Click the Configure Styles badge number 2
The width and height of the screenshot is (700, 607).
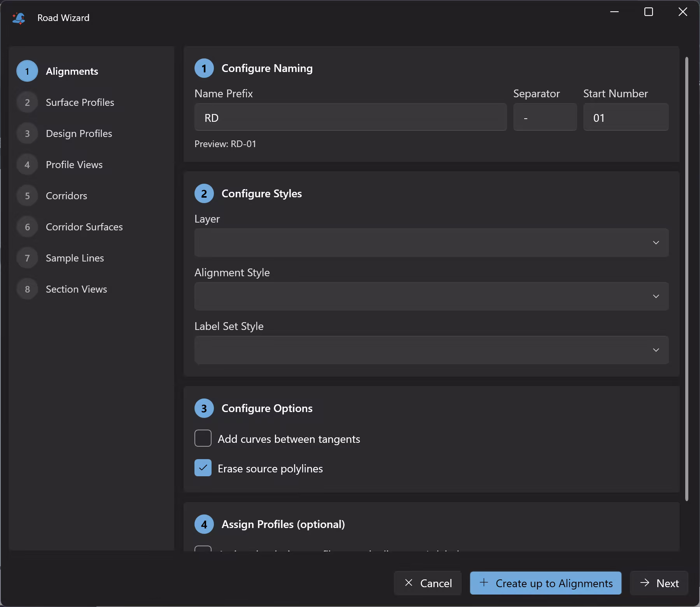click(x=204, y=193)
